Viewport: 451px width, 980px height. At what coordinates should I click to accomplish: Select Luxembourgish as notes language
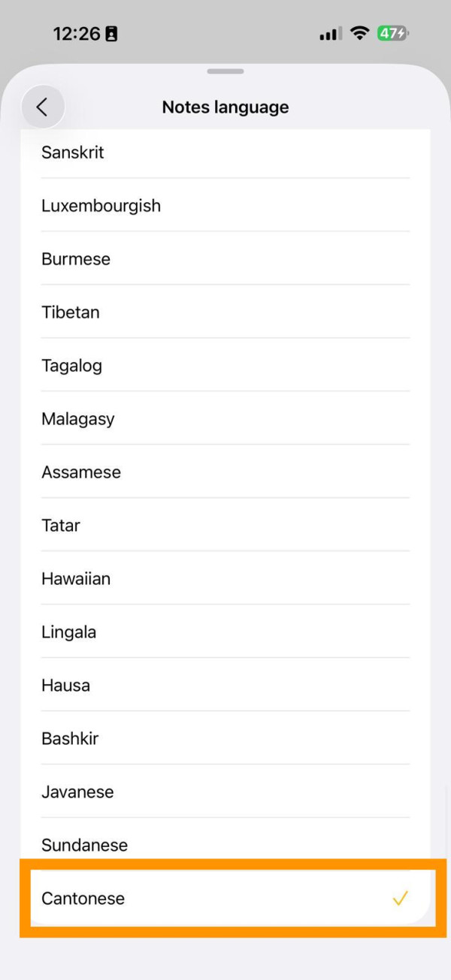pos(225,206)
